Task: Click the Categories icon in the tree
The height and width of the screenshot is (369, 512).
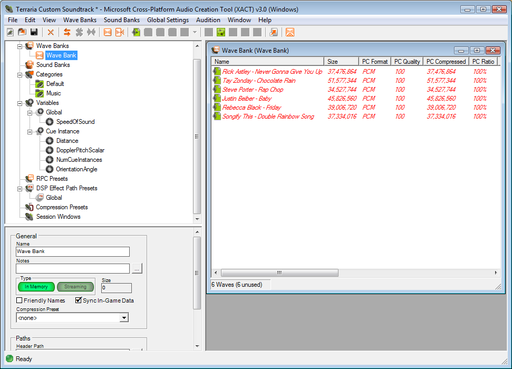Action: click(30, 74)
